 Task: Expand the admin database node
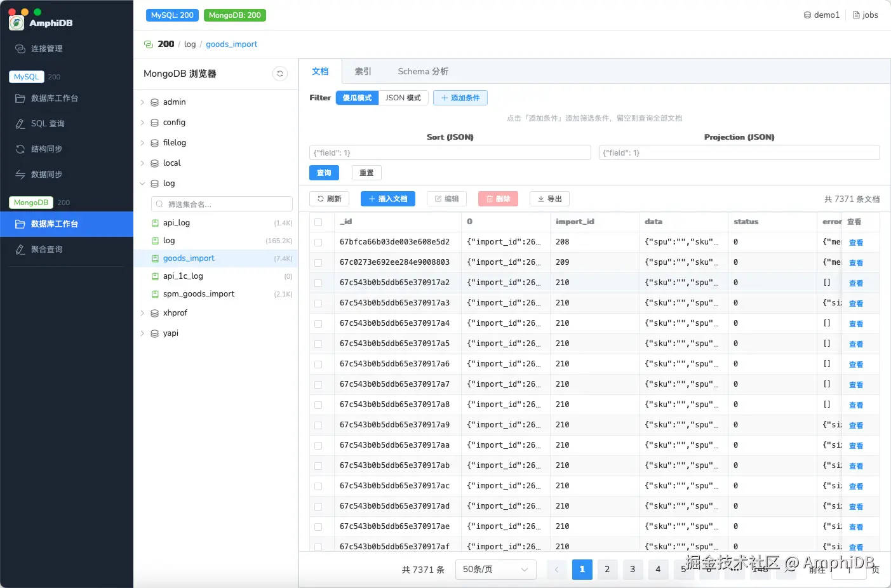pos(142,102)
